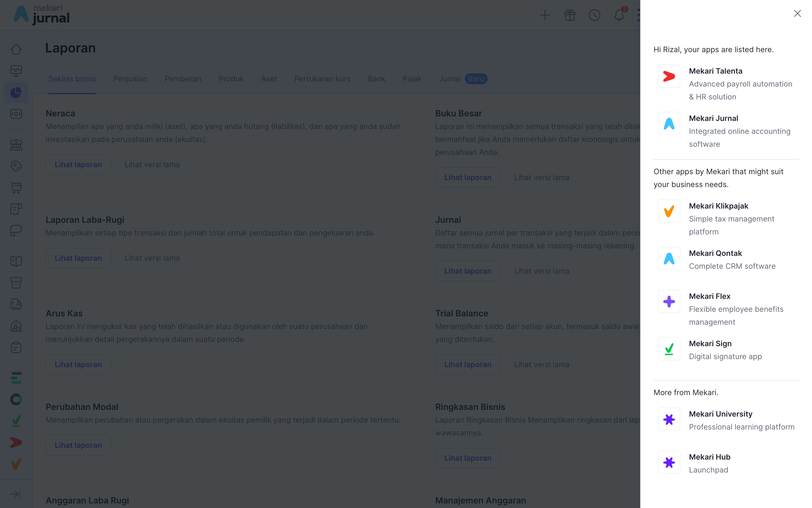Open Mekari Hub launchpad icon

(x=669, y=462)
